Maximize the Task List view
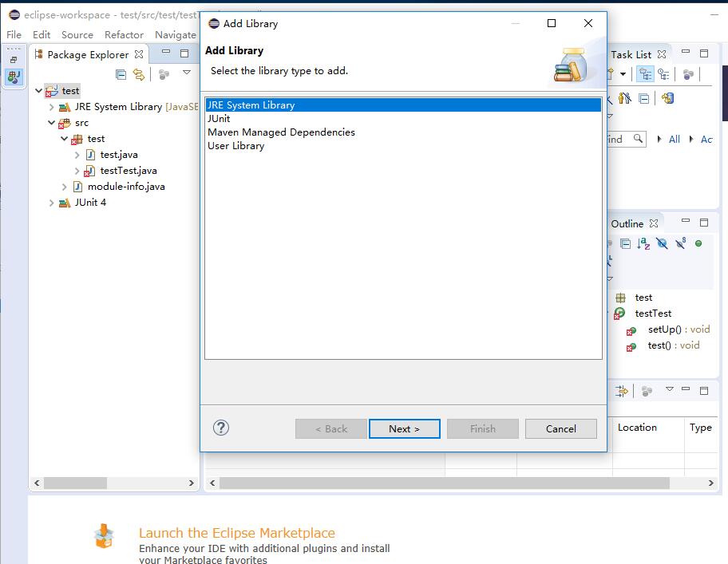Viewport: 728px width, 564px height. point(704,53)
